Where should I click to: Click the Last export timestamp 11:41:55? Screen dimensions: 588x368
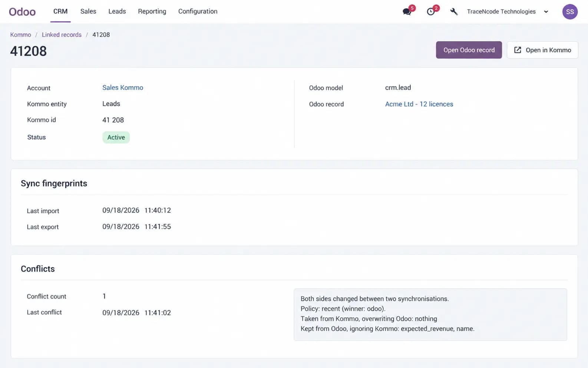coord(158,227)
